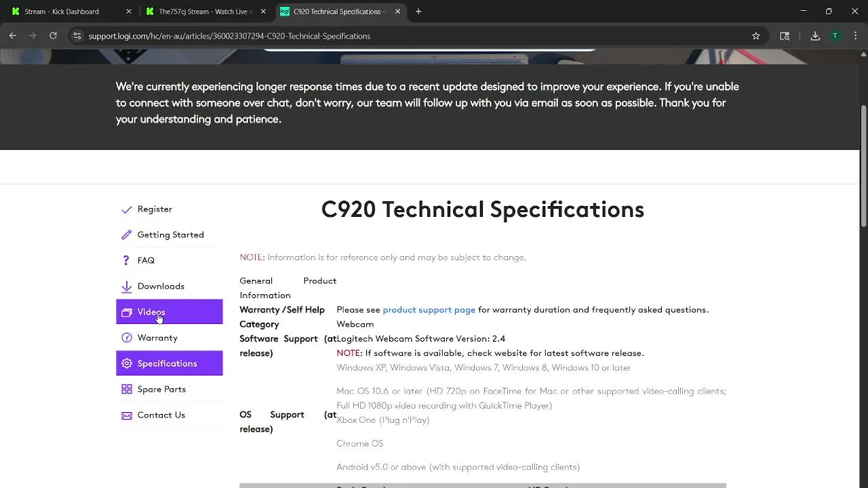Click the Contact Us envelope icon

tap(127, 415)
